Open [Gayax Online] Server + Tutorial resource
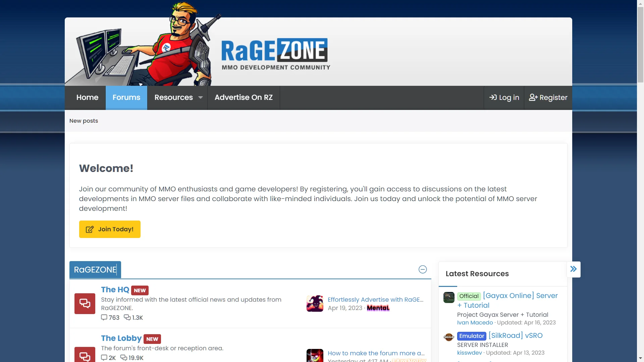644x362 pixels. click(x=507, y=300)
